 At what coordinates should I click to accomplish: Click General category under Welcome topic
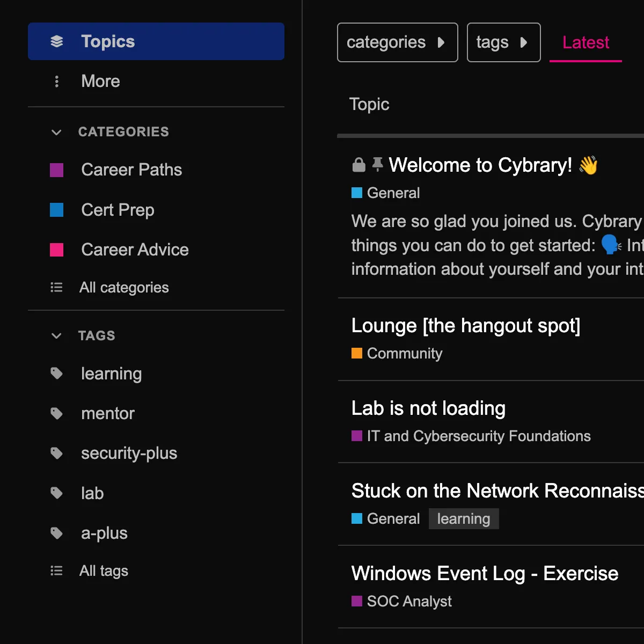click(386, 193)
